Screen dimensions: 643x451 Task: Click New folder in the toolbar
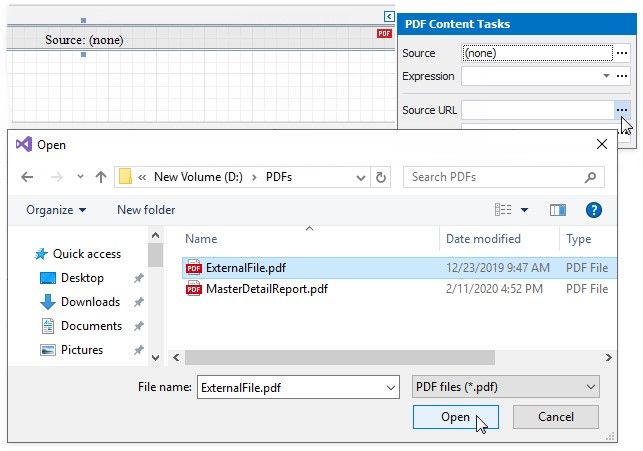tap(146, 210)
